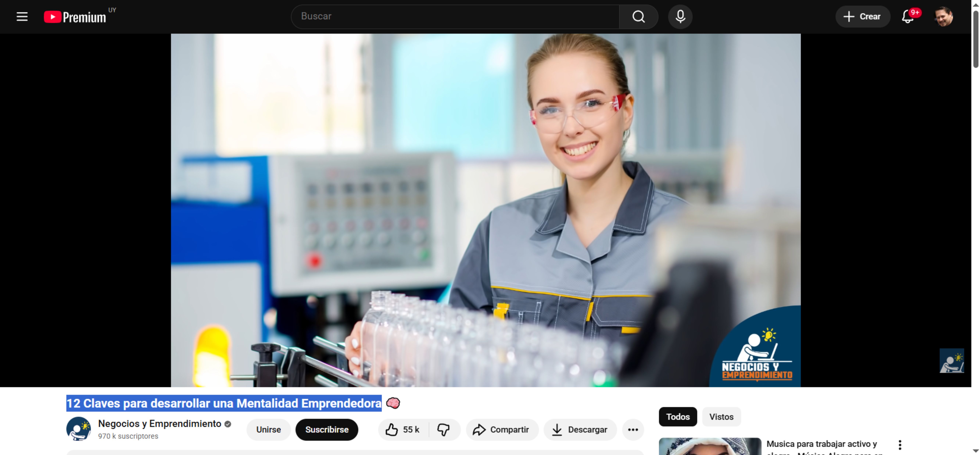980x455 pixels.
Task: Click the Unirse join button
Action: [x=268, y=429]
